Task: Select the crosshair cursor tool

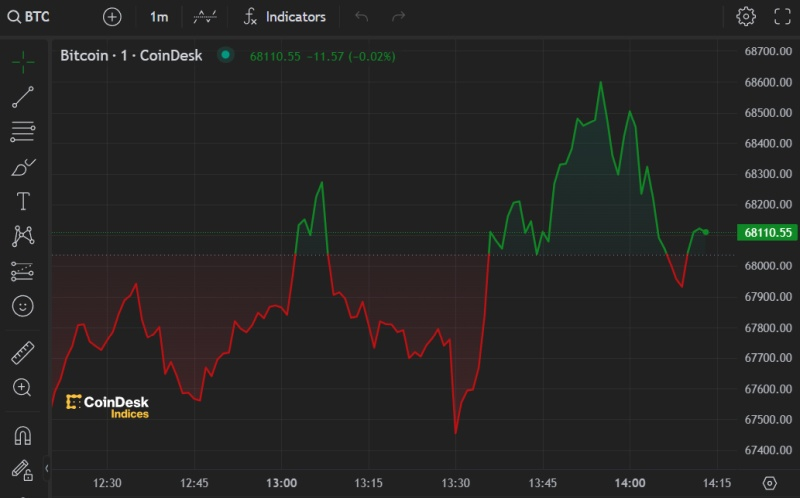Action: (22, 62)
